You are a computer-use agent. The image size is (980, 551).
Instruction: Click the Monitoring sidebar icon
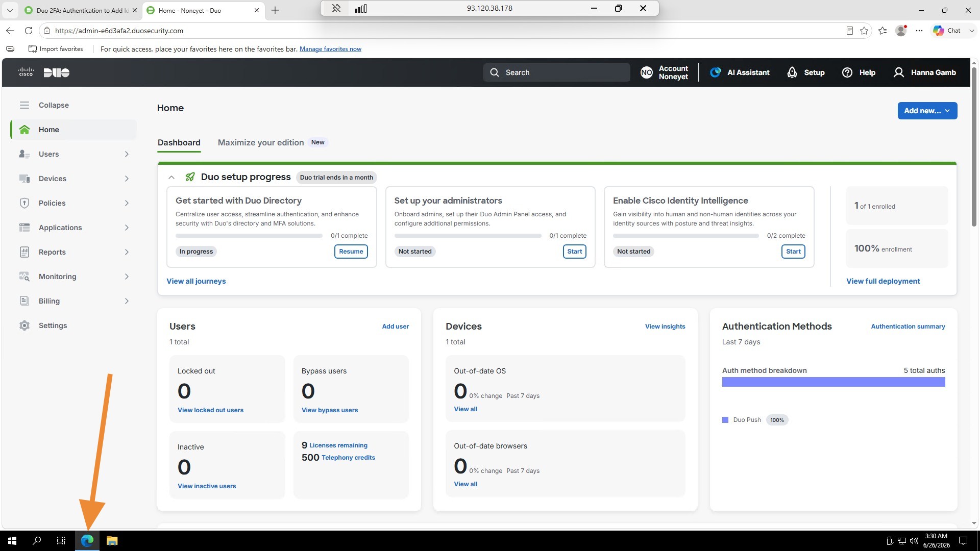click(x=24, y=277)
